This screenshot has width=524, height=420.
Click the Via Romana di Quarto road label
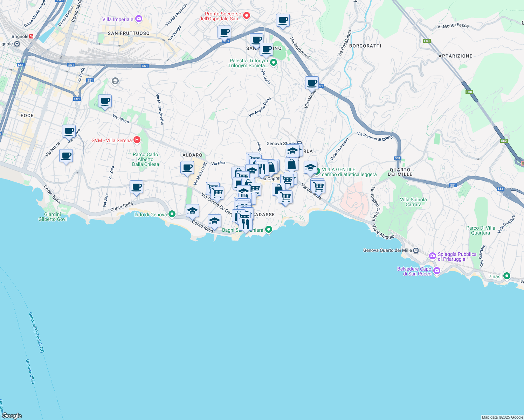[x=375, y=136]
